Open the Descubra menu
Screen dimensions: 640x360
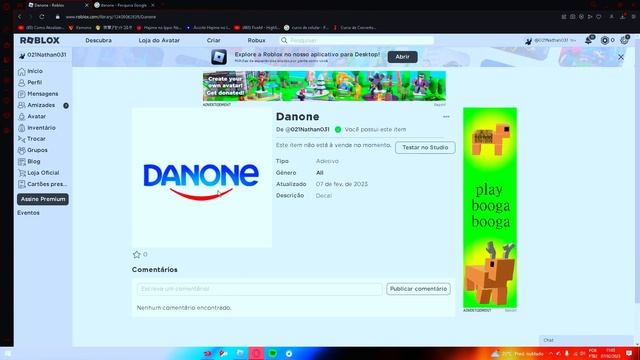pos(98,40)
